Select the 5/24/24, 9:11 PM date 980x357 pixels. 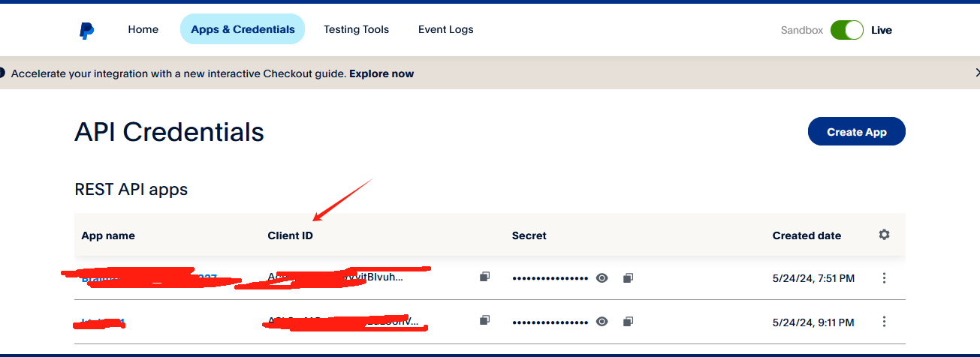(813, 322)
